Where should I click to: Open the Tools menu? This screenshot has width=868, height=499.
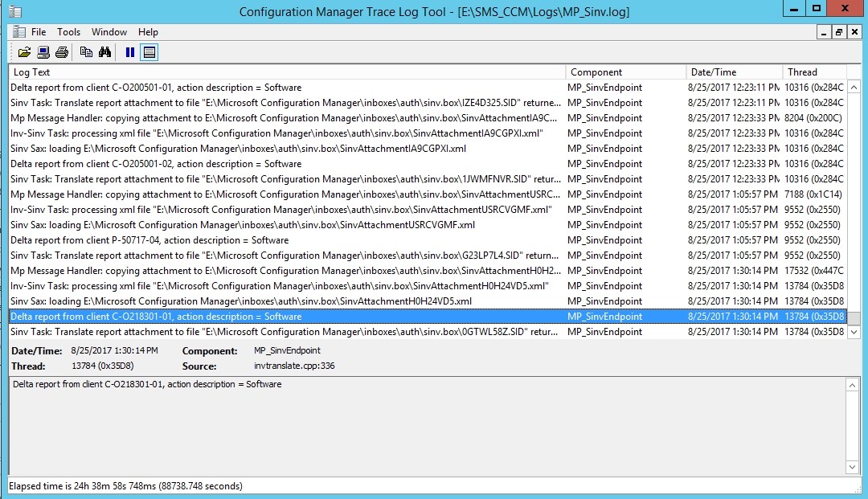[x=68, y=32]
